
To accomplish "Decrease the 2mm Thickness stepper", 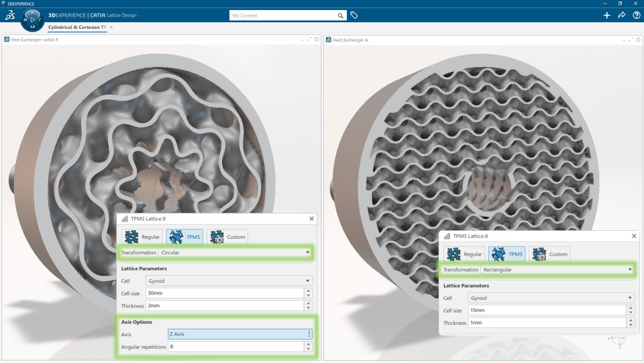I will click(309, 308).
